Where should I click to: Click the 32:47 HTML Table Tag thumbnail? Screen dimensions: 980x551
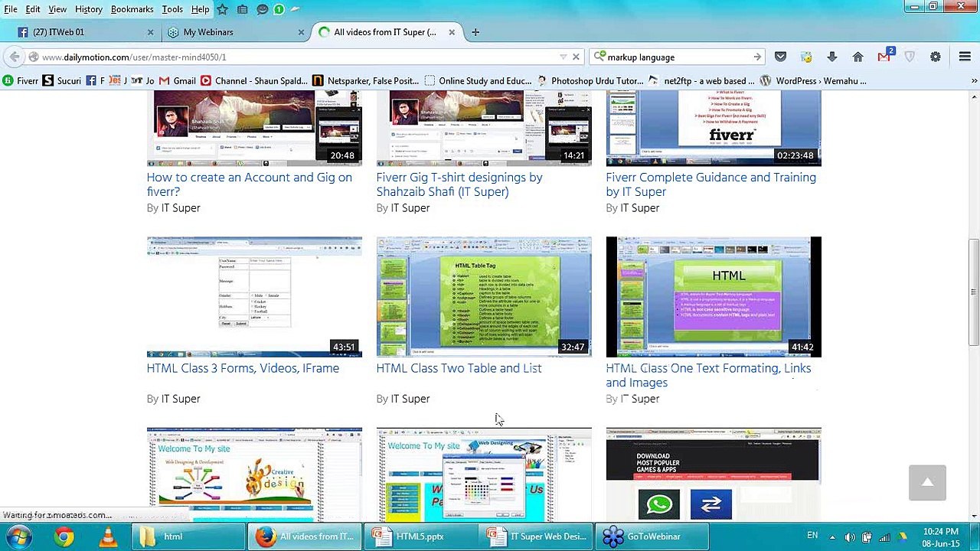pyautogui.click(x=484, y=297)
